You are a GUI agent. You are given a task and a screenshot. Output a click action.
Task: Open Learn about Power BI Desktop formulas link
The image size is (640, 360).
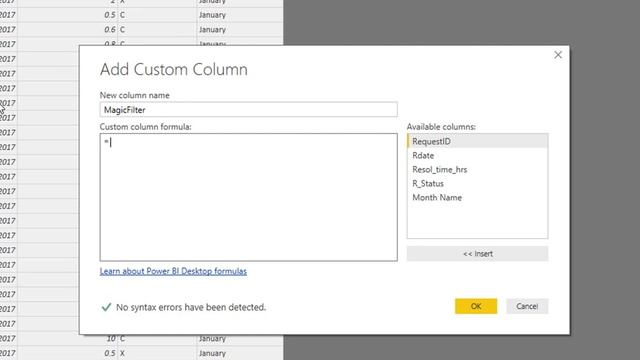pos(173,271)
